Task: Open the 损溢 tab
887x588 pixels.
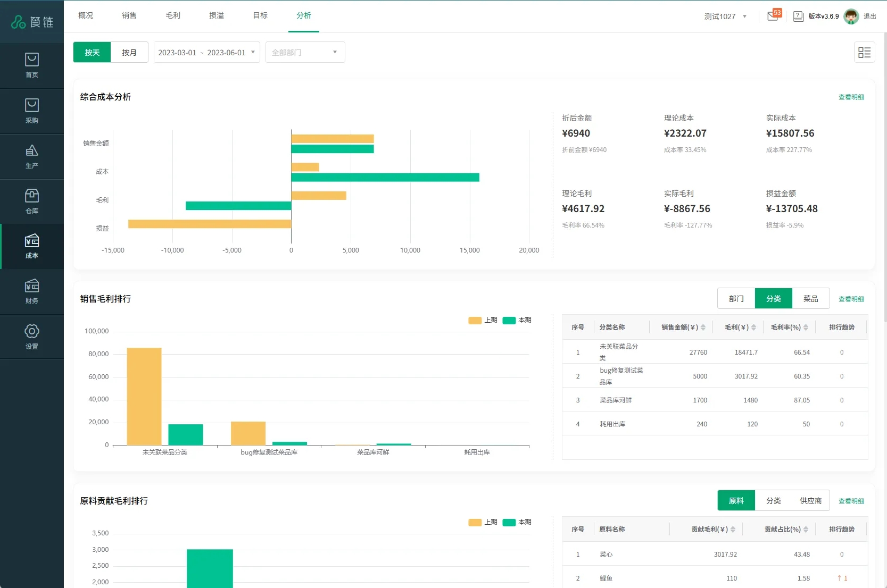Action: pos(217,15)
